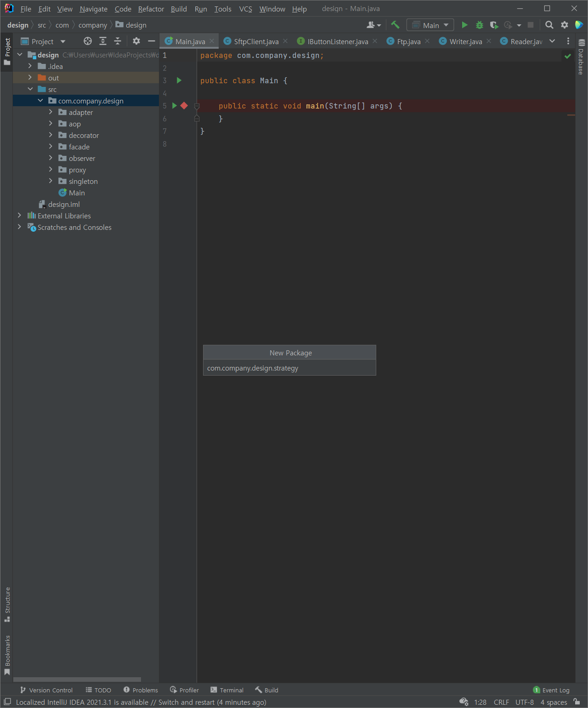This screenshot has width=588, height=708.
Task: Open the Navigate menu
Action: pyautogui.click(x=94, y=9)
